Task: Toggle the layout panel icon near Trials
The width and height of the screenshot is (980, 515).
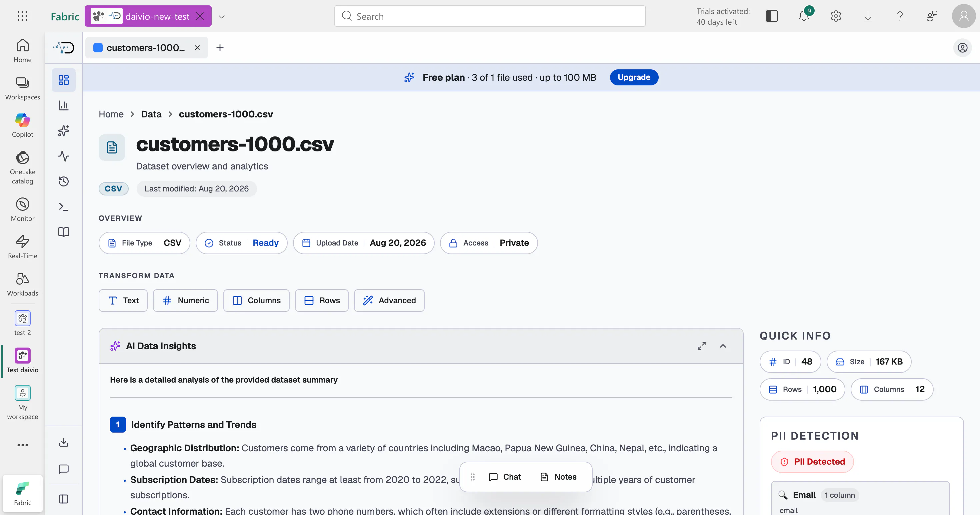Action: [x=772, y=16]
